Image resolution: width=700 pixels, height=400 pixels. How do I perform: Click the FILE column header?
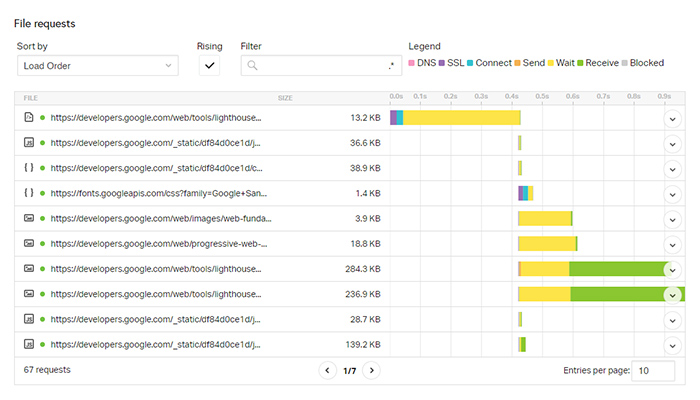(30, 98)
